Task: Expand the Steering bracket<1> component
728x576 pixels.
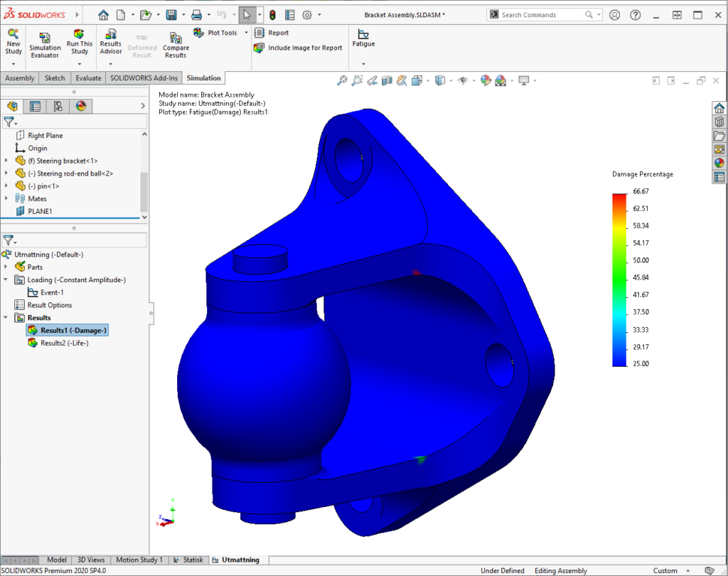Action: (x=6, y=161)
